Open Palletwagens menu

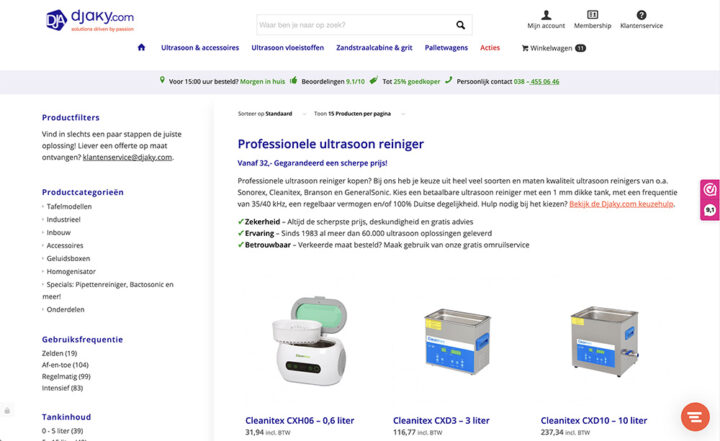coord(446,48)
